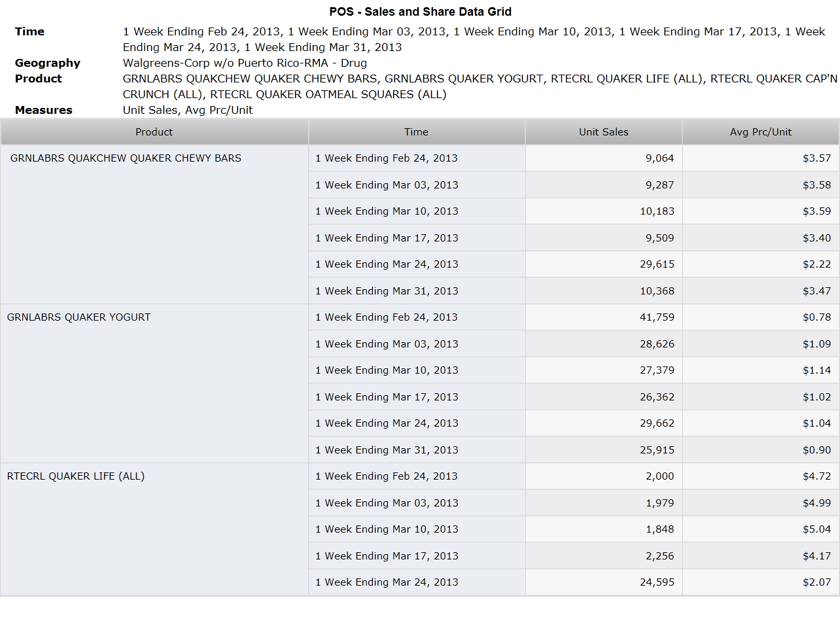Screen dimensions: 840x619
Task: Click the Mar 10, 2013 time cell beside 27,379
Action: point(417,370)
